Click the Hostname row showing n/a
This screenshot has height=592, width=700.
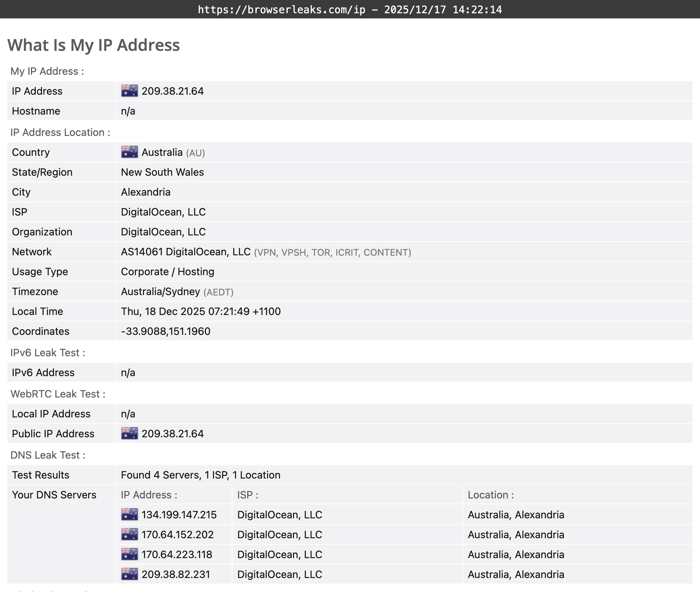127,111
